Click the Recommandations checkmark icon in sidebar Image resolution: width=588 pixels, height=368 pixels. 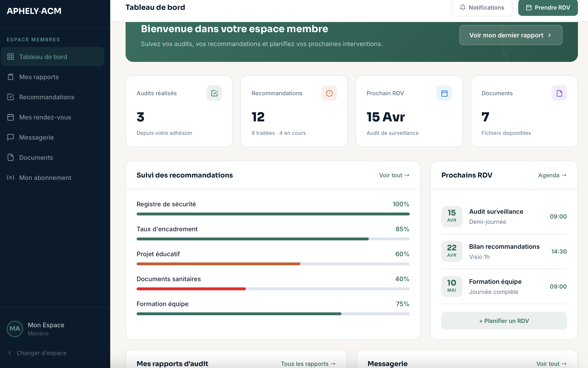(x=11, y=97)
